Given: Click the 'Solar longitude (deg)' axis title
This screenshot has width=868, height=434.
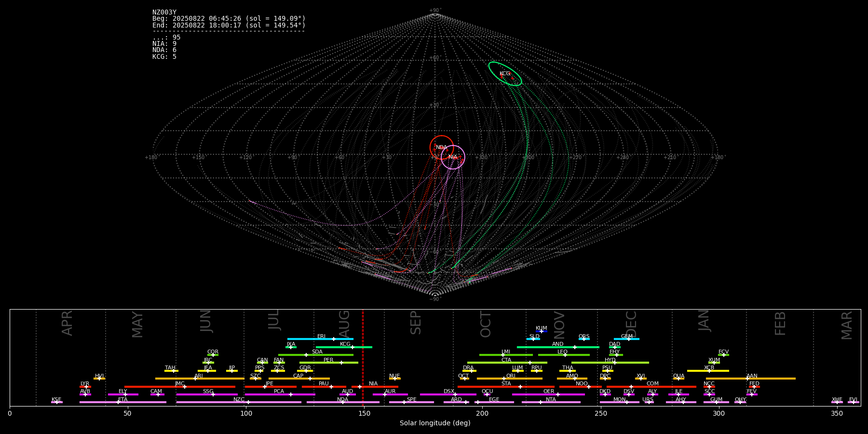Looking at the screenshot, I should click(435, 423).
